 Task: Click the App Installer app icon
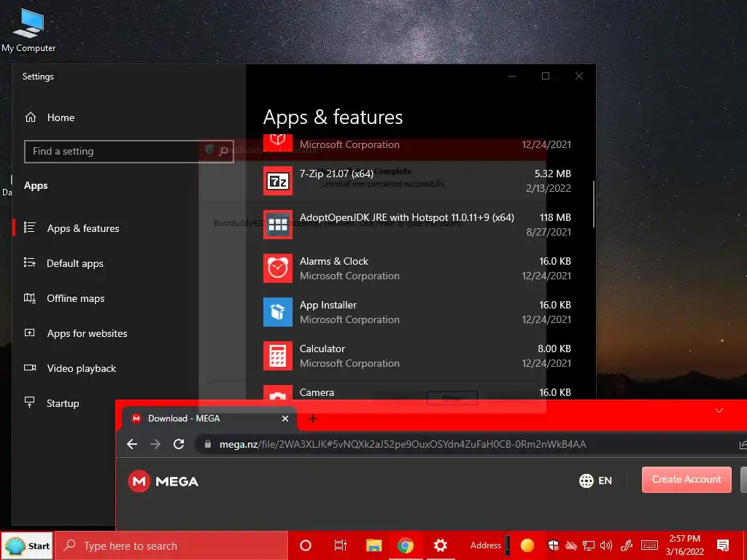pos(278,312)
